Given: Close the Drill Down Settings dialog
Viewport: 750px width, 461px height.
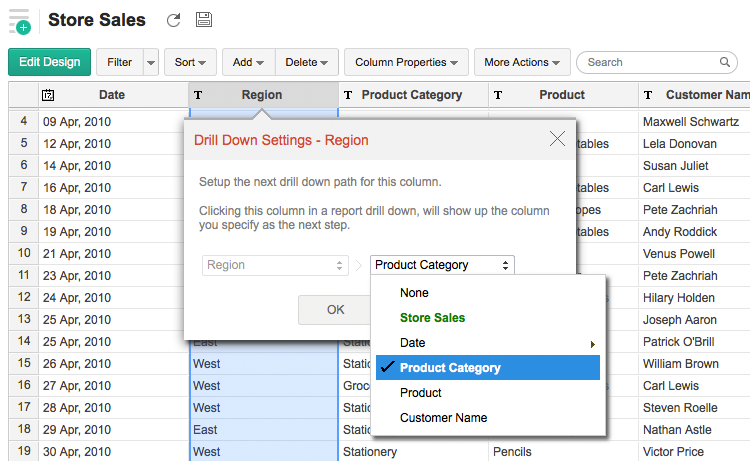Looking at the screenshot, I should click(557, 139).
